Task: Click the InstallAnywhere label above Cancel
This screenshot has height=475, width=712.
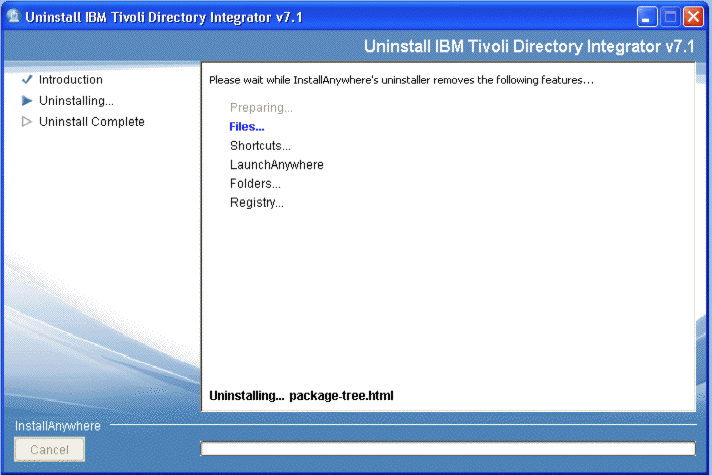Action: pyautogui.click(x=58, y=426)
